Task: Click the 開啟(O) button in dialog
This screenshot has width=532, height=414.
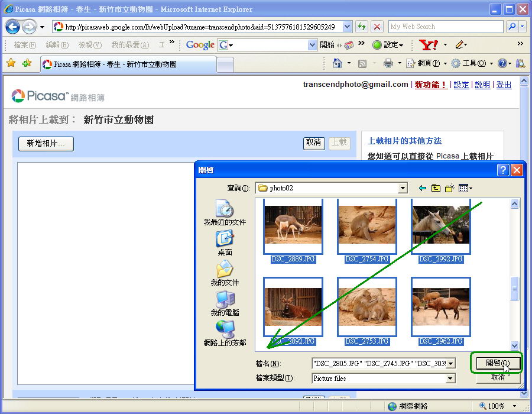Action: pyautogui.click(x=498, y=364)
